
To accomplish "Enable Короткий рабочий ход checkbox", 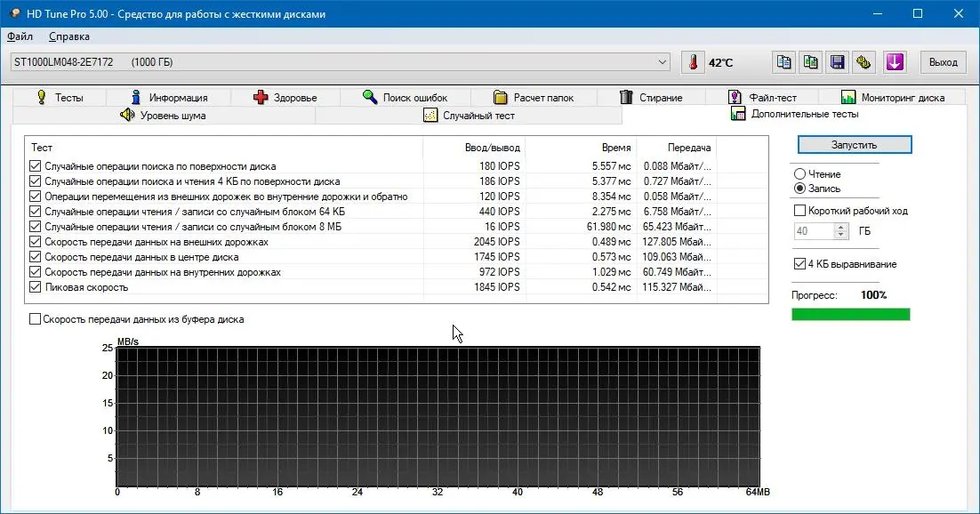I will [x=799, y=211].
